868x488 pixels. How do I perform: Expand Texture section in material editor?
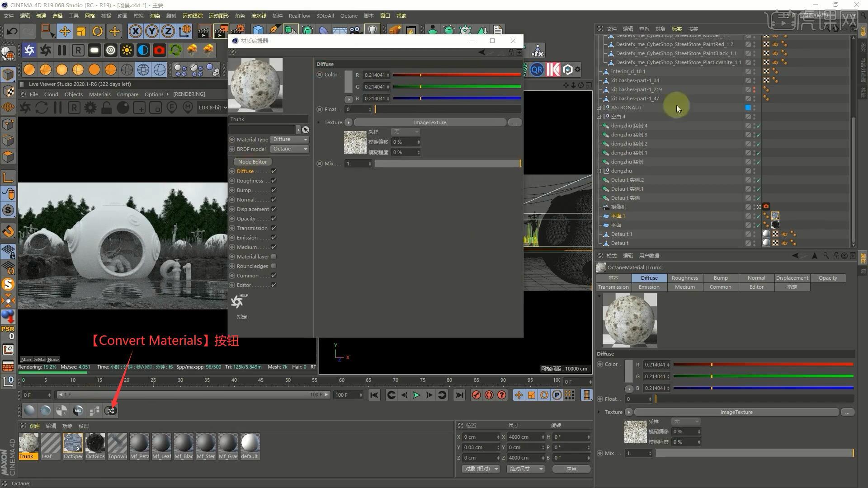(x=319, y=122)
